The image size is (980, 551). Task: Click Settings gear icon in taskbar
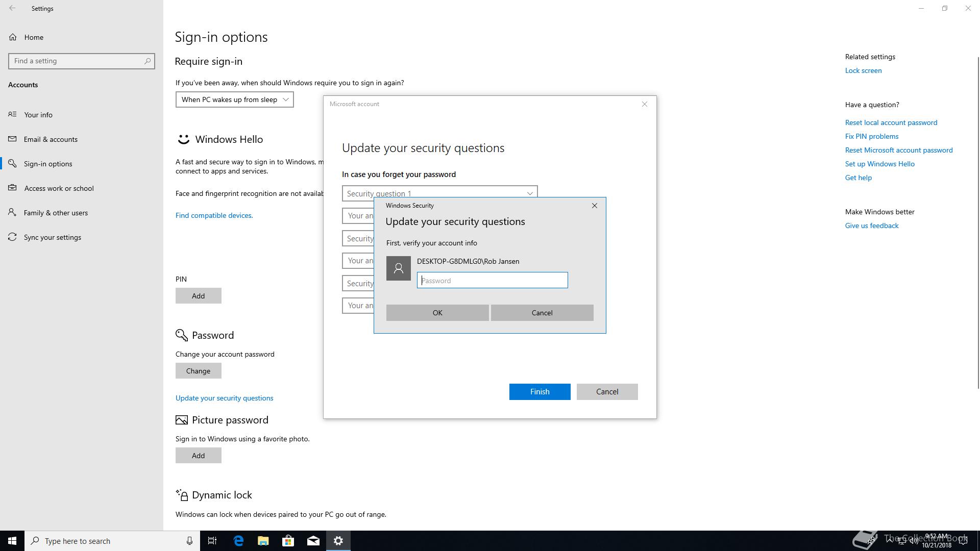pos(338,541)
